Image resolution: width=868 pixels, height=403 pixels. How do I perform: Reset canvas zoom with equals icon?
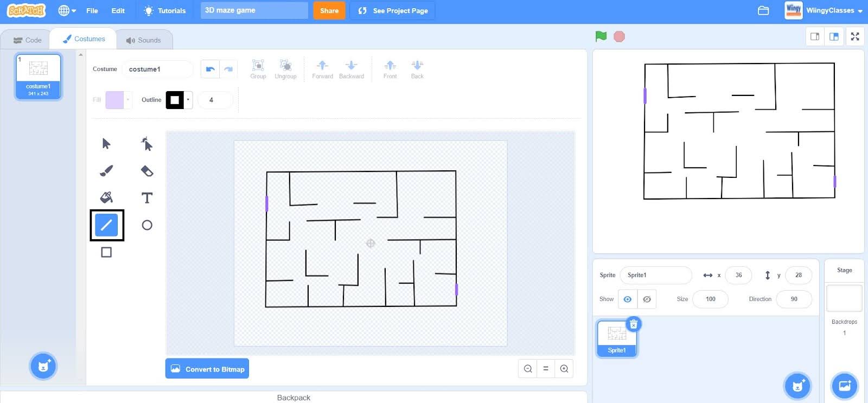[546, 369]
